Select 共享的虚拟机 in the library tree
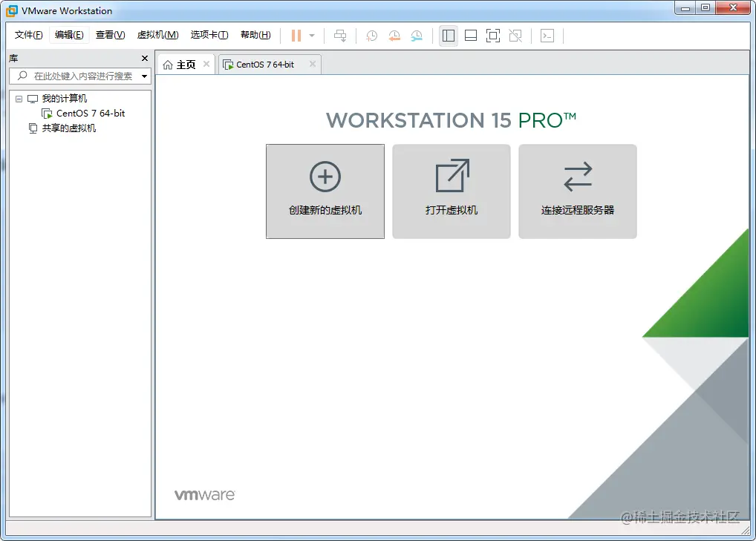Image resolution: width=756 pixels, height=541 pixels. [x=68, y=128]
